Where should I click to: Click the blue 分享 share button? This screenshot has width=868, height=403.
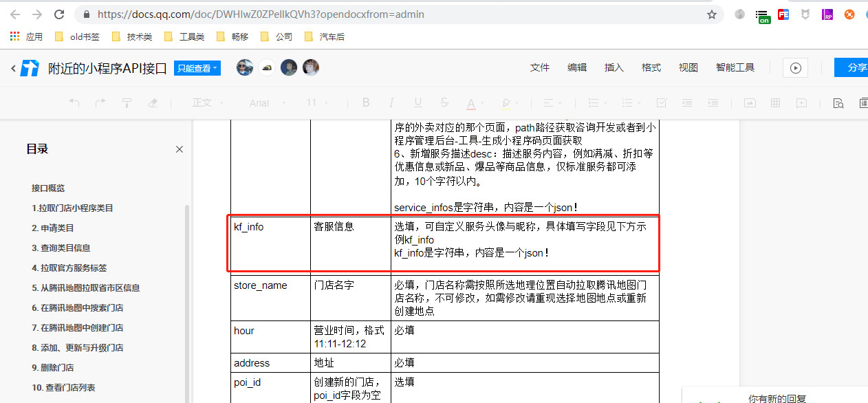(x=851, y=67)
